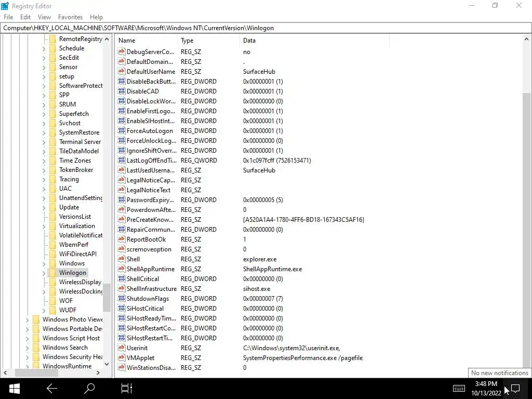Image resolution: width=532 pixels, height=399 pixels.
Task: Click the folder icon of the WUDF key
Action: (52, 310)
